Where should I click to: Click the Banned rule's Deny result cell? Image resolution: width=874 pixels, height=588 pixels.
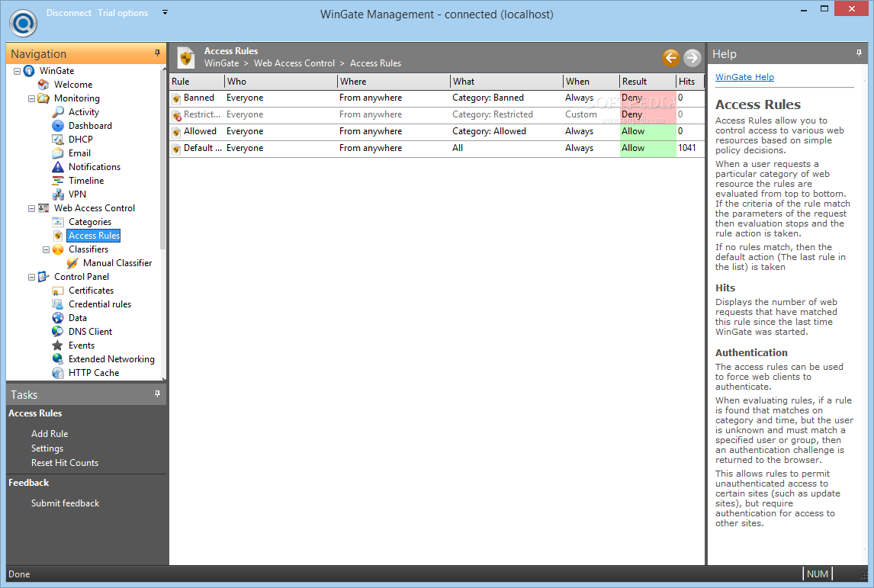click(647, 98)
